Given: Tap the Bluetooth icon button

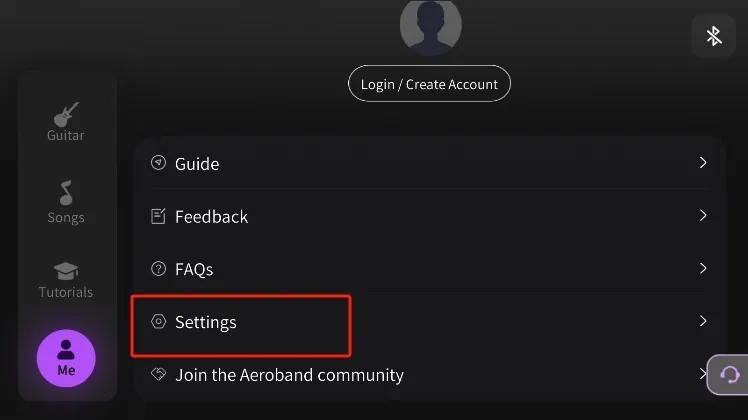Looking at the screenshot, I should [x=713, y=36].
